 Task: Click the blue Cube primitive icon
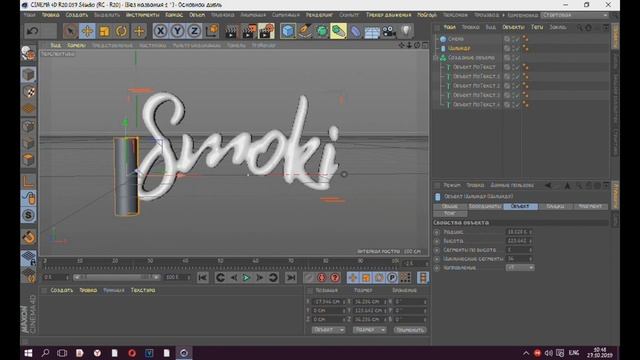[288, 31]
